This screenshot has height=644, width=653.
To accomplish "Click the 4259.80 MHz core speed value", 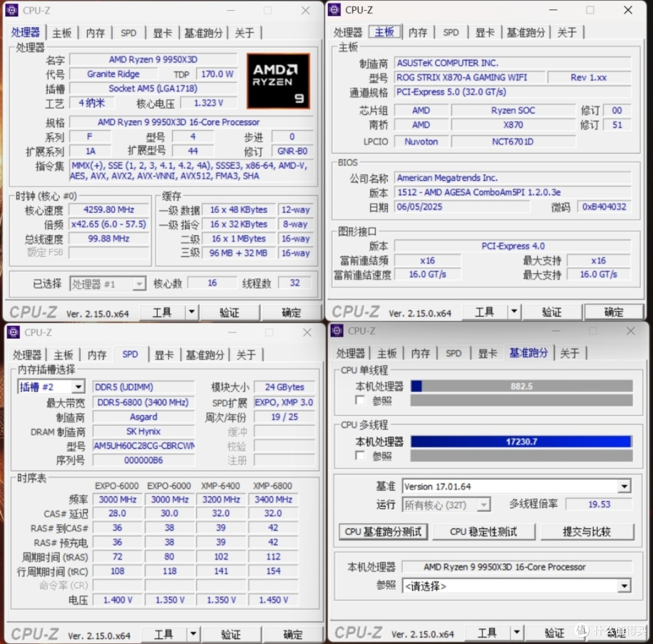I will tap(109, 210).
